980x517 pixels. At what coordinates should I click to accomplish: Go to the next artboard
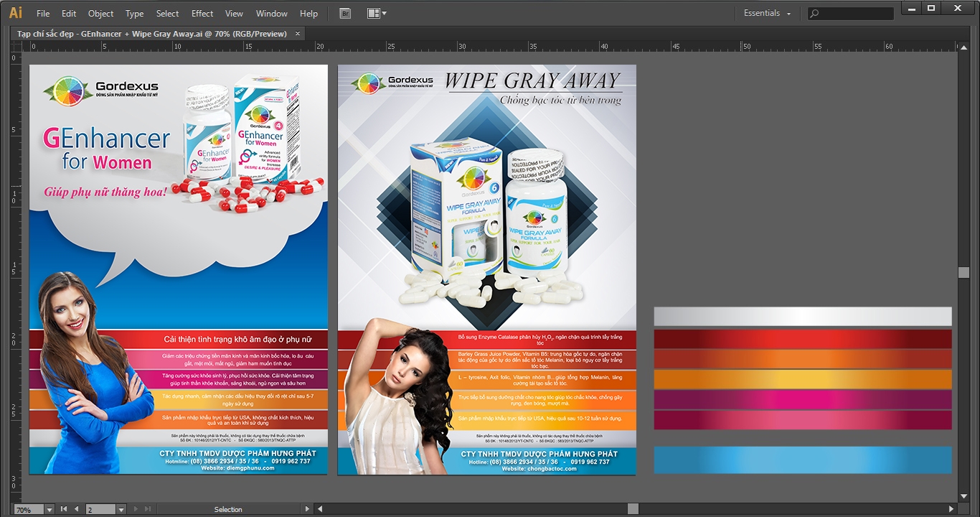pos(134,509)
